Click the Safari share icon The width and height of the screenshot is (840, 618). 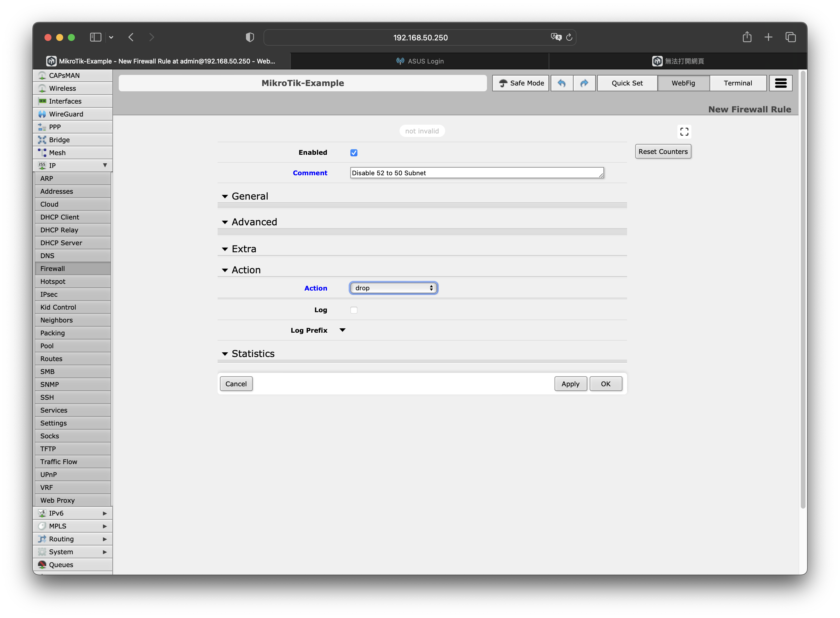pos(746,37)
